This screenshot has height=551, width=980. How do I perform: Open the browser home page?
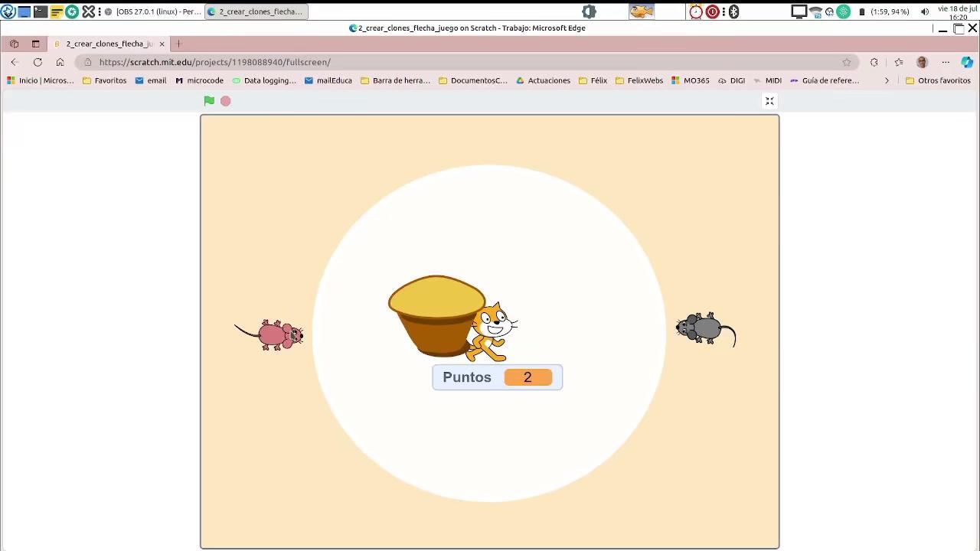[60, 62]
